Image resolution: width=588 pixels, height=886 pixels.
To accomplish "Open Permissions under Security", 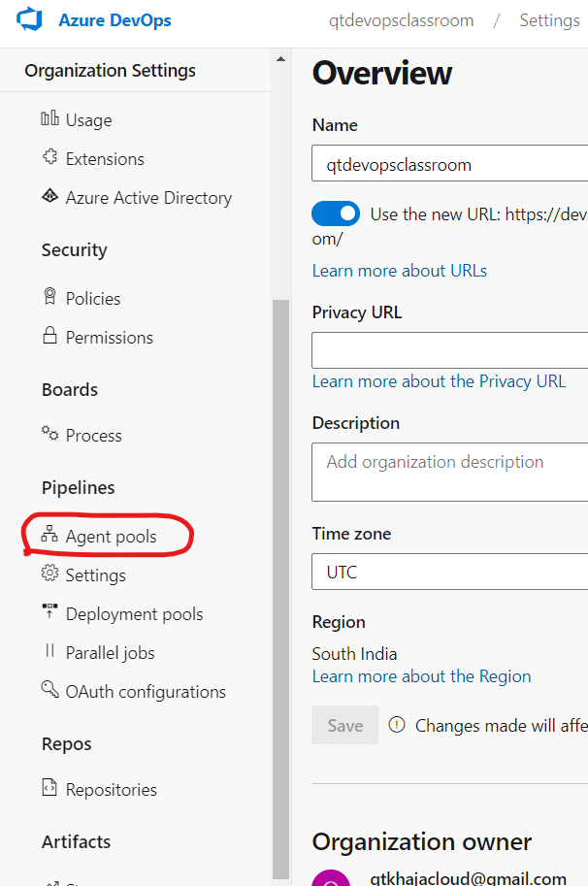I will pos(110,338).
